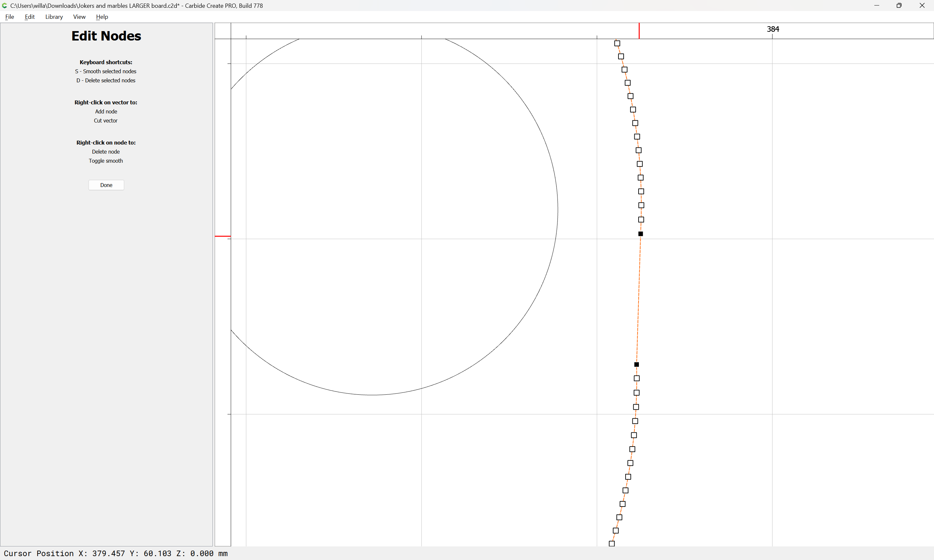Select the topmost hollow node
Viewport: 934px width, 560px height.
(617, 43)
